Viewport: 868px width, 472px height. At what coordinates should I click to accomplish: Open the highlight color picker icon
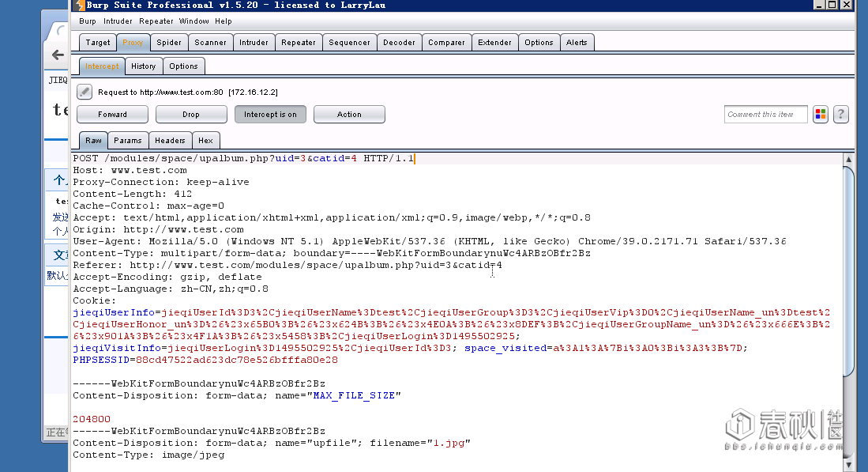point(821,114)
